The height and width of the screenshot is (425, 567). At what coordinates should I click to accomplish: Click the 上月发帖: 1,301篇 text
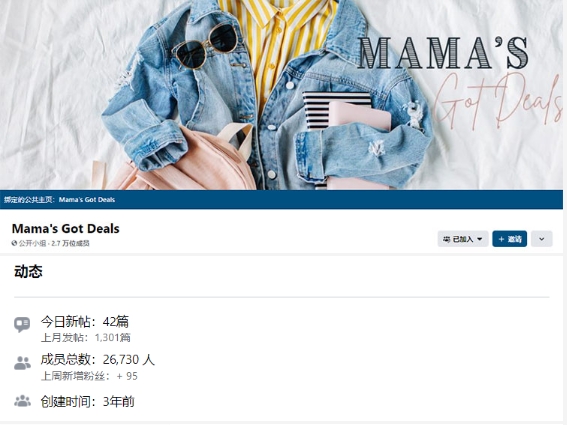[x=86, y=338]
